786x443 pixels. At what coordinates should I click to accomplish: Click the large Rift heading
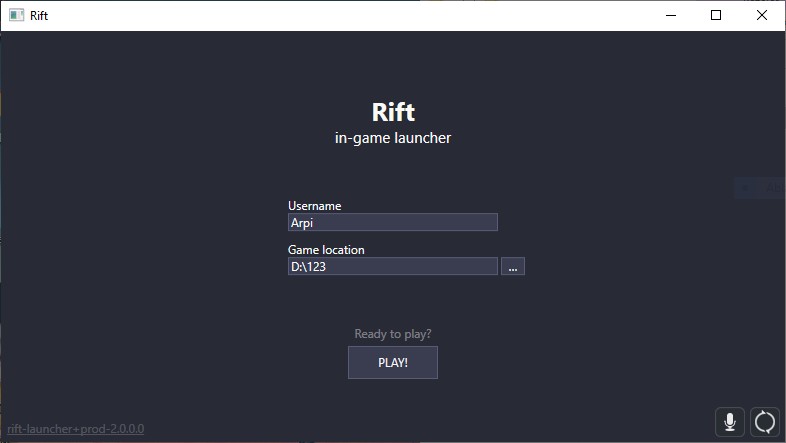coord(392,111)
